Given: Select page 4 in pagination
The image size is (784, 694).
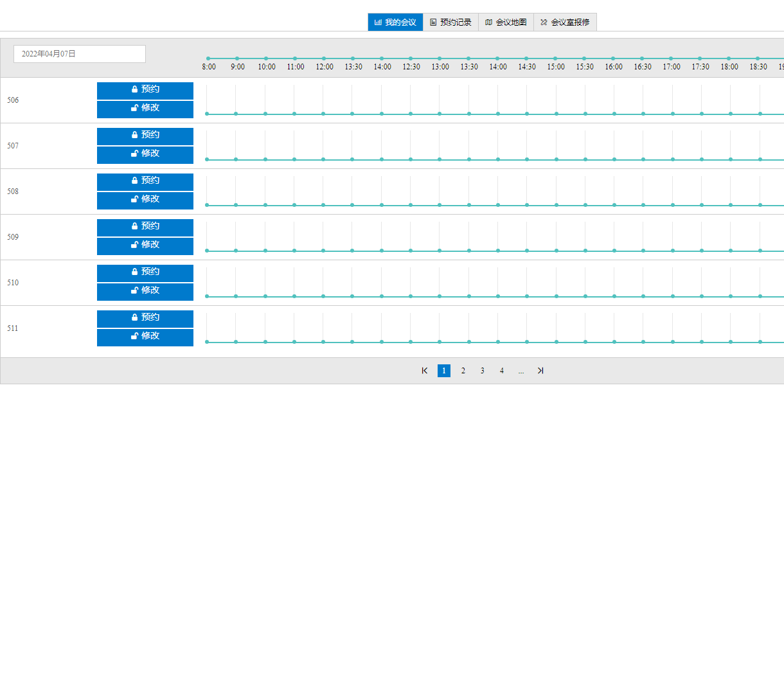Looking at the screenshot, I should pyautogui.click(x=502, y=371).
